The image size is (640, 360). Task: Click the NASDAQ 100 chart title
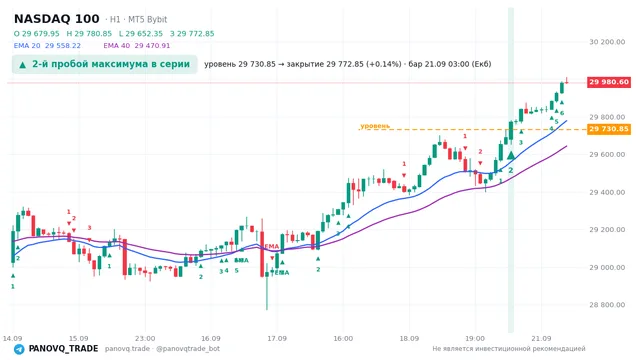coord(56,19)
